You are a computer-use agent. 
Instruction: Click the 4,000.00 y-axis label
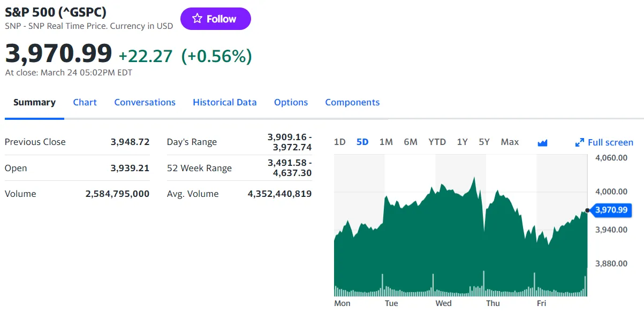tap(611, 192)
